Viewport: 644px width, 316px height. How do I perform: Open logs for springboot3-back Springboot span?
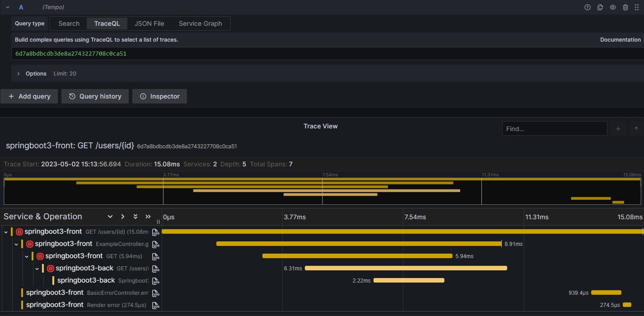[x=156, y=281]
